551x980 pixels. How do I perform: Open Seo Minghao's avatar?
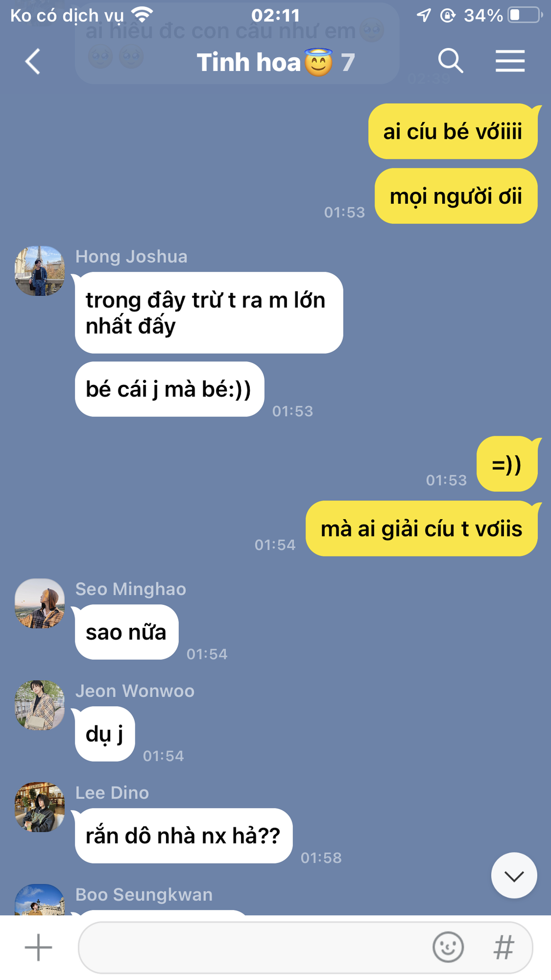click(x=40, y=603)
